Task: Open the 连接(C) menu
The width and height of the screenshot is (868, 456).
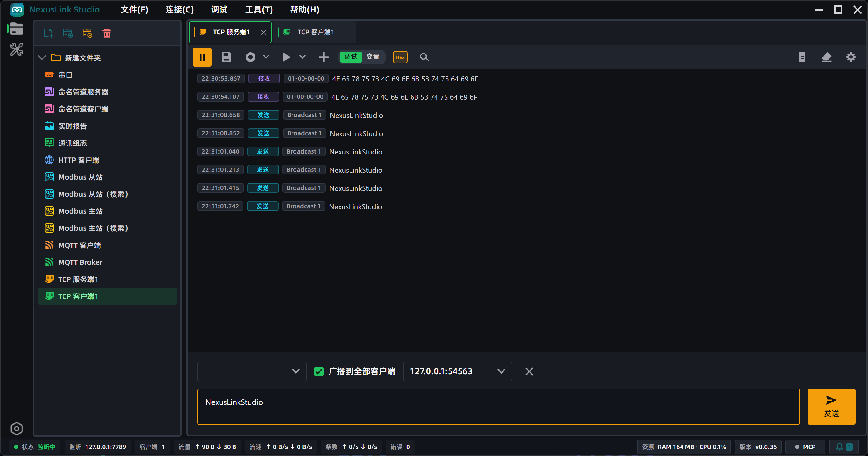Action: click(x=179, y=9)
